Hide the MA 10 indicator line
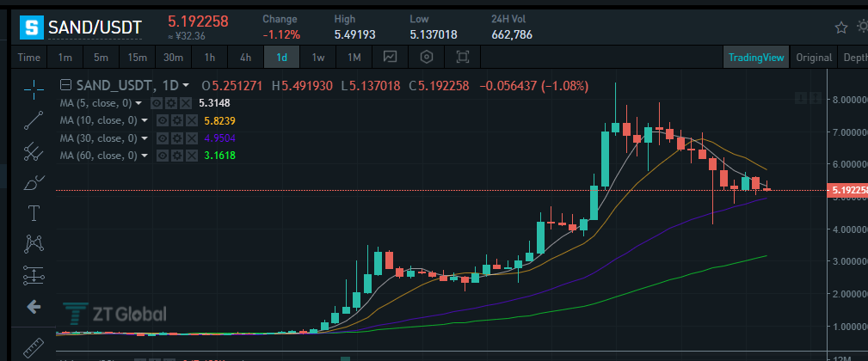 click(x=163, y=120)
